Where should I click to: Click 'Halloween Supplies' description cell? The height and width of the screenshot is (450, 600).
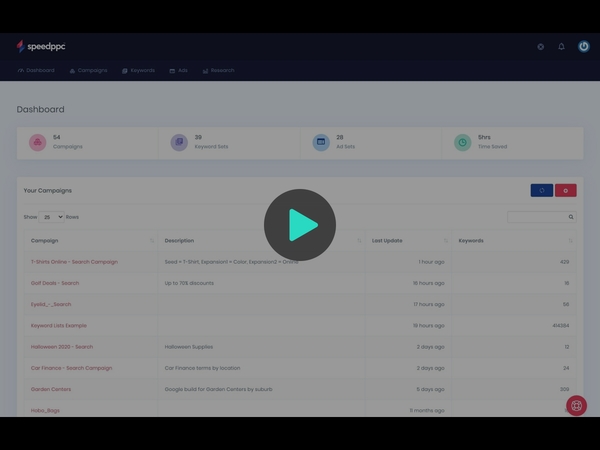tap(189, 347)
